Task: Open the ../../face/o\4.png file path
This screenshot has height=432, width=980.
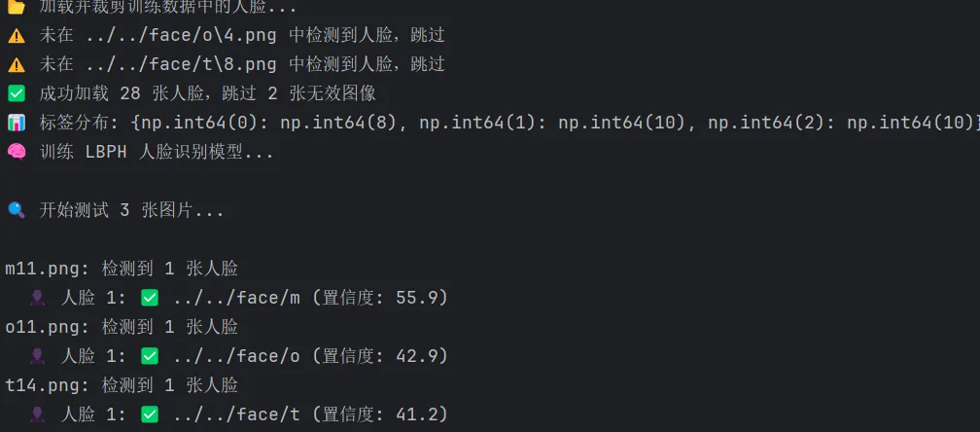Action: pyautogui.click(x=182, y=36)
